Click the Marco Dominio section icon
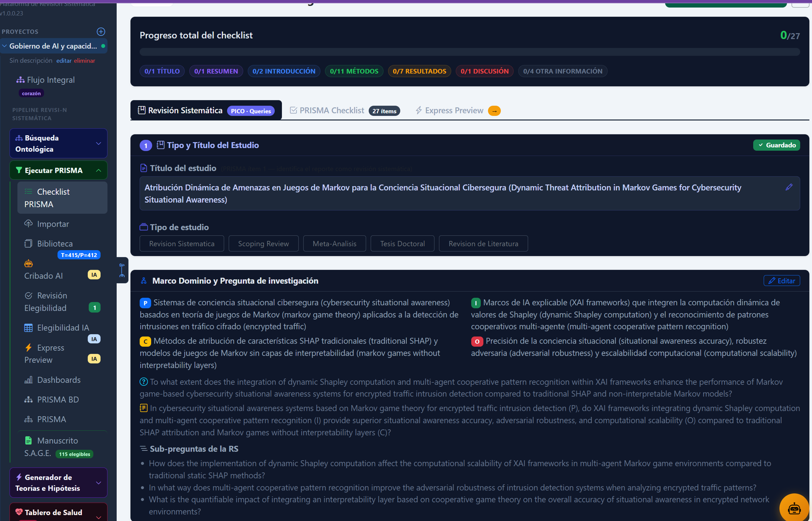The image size is (812, 521). coord(144,281)
